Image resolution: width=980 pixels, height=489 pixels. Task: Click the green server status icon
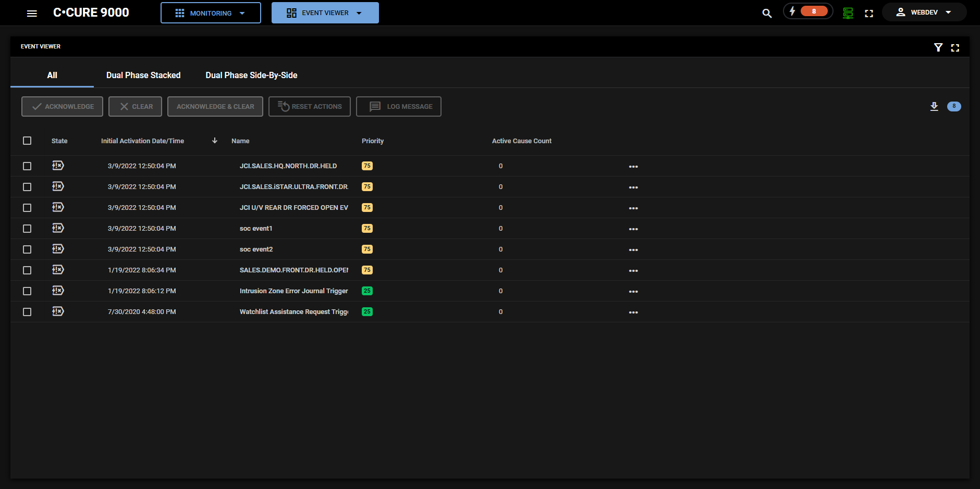tap(847, 12)
